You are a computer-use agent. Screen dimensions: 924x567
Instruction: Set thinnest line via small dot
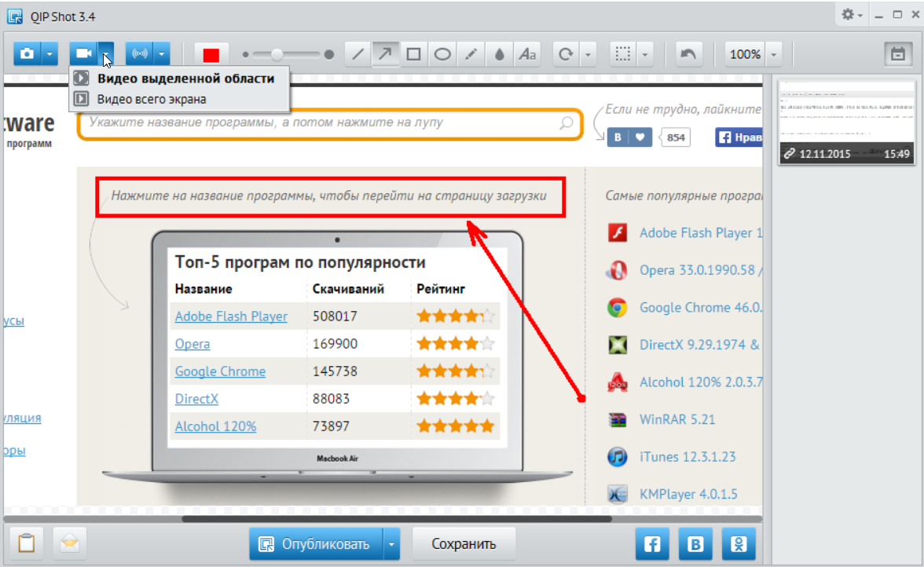tap(246, 55)
